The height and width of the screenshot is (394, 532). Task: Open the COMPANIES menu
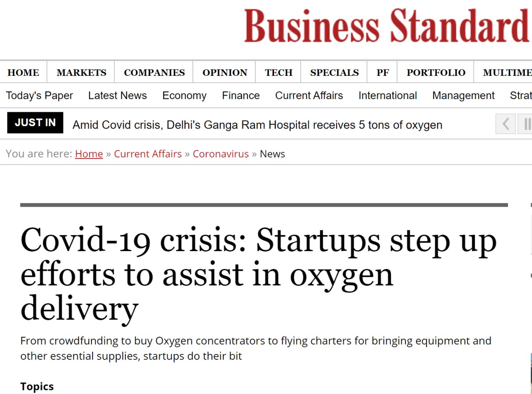(154, 73)
